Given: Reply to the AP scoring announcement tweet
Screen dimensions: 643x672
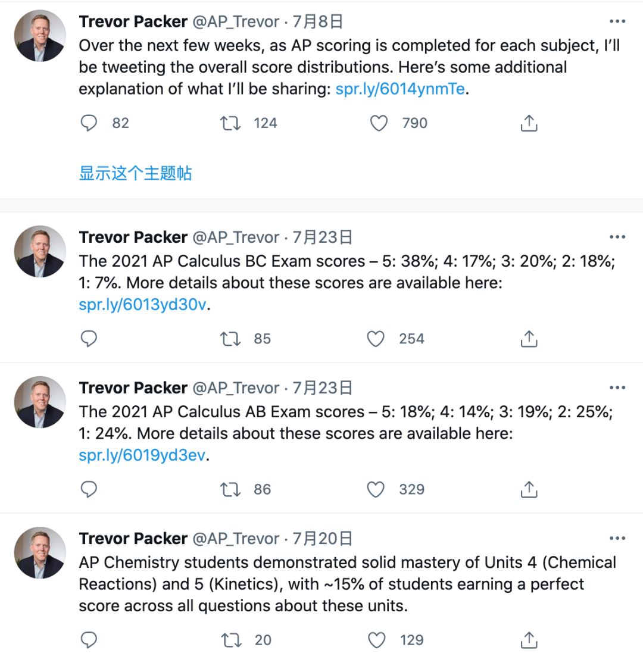Looking at the screenshot, I should 89,123.
